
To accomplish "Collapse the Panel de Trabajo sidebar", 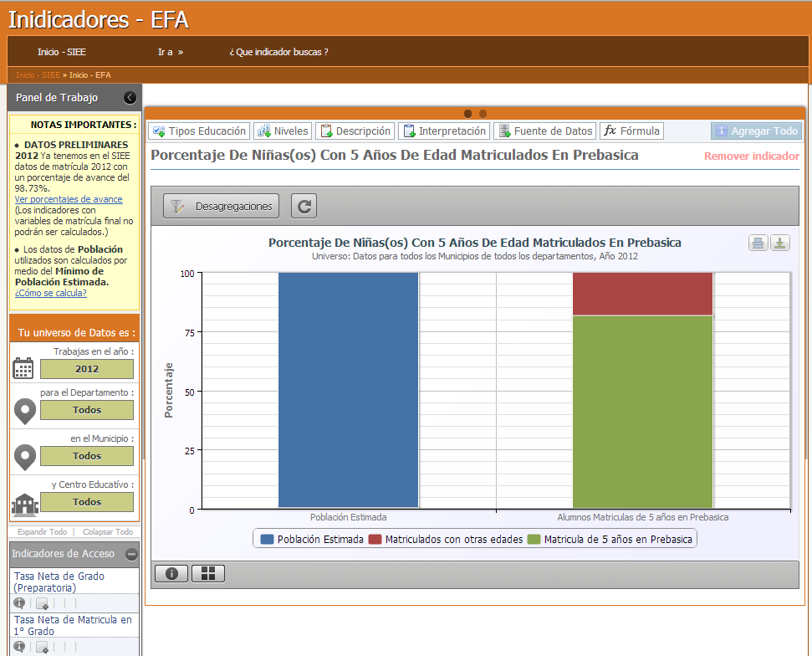I will point(130,98).
